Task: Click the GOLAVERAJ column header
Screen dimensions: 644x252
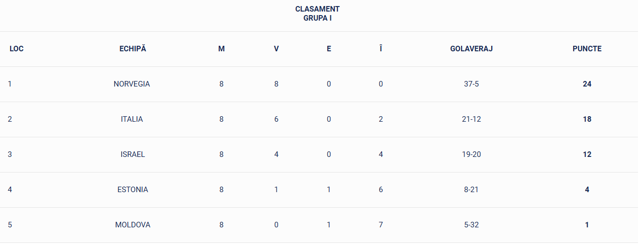Action: [x=471, y=49]
